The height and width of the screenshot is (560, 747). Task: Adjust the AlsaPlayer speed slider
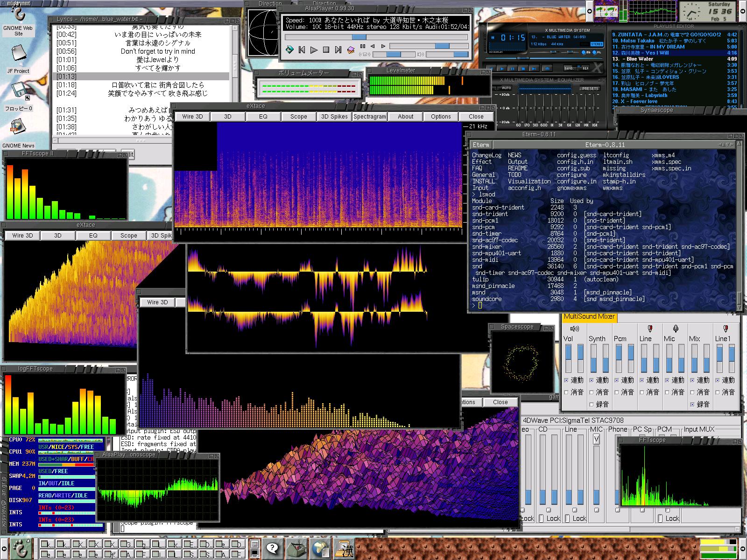(429, 46)
